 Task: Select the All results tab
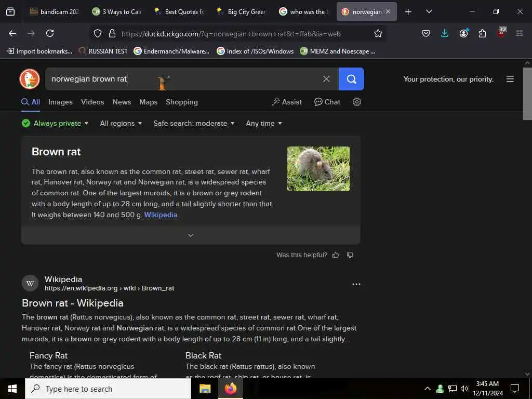point(31,102)
